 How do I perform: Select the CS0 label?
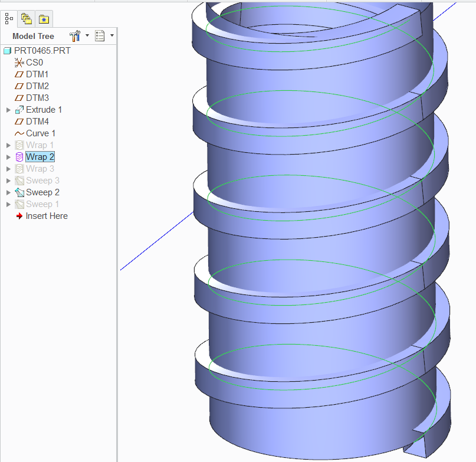[35, 63]
